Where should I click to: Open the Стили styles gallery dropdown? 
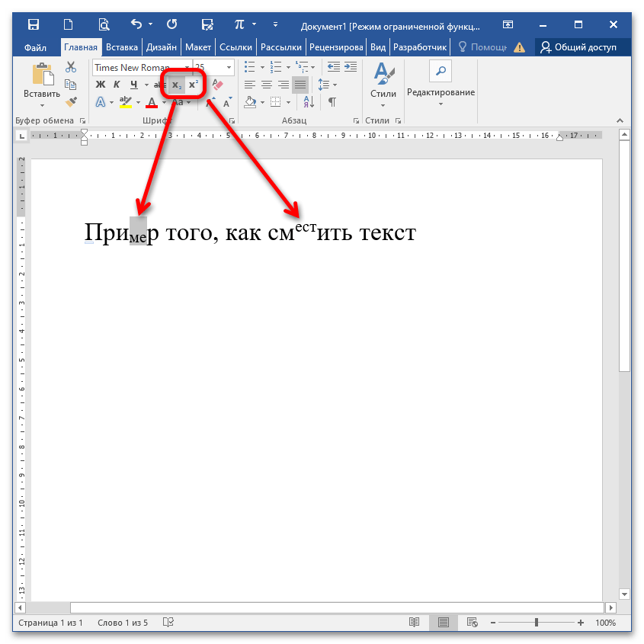click(x=383, y=85)
